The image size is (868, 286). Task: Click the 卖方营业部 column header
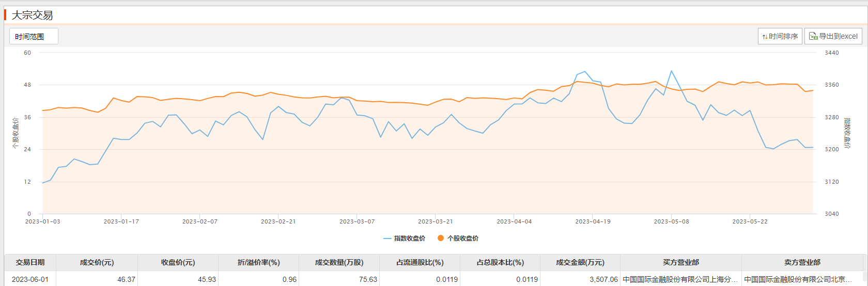(x=802, y=262)
